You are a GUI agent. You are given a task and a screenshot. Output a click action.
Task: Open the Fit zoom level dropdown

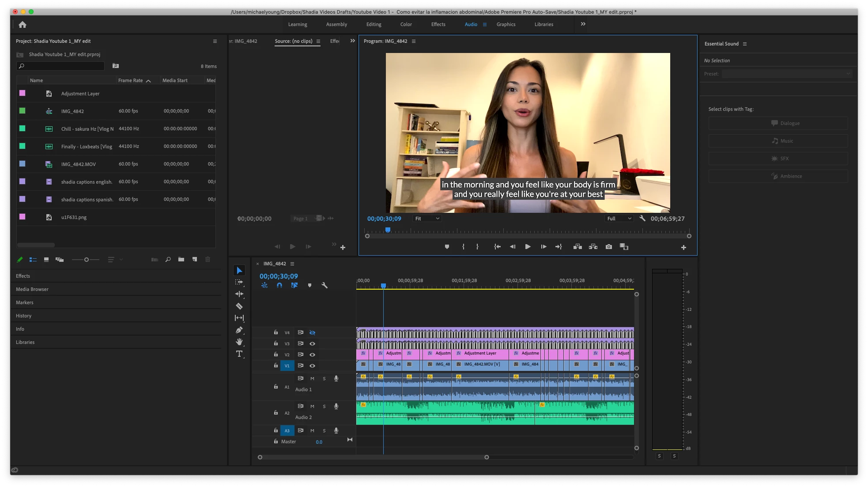tap(427, 219)
